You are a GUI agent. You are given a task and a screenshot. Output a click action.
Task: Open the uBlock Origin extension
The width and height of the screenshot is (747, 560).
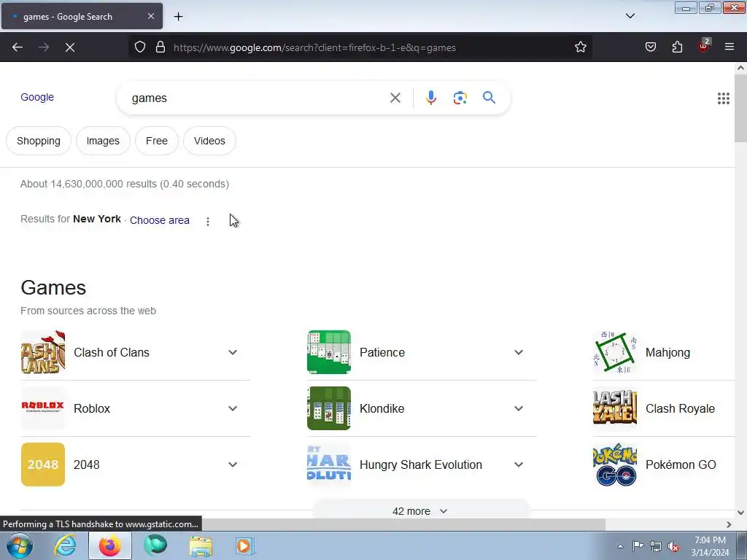pos(704,46)
